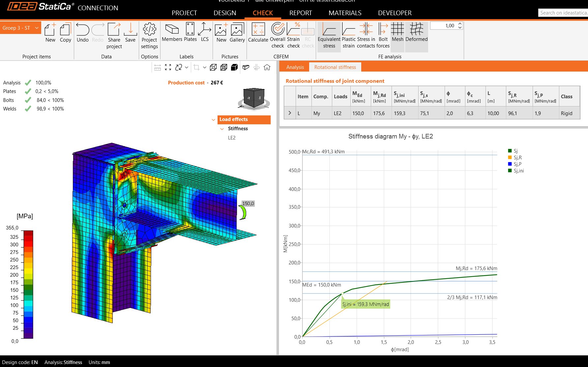Select the LE2 load effect
The height and width of the screenshot is (367, 588).
(x=232, y=138)
